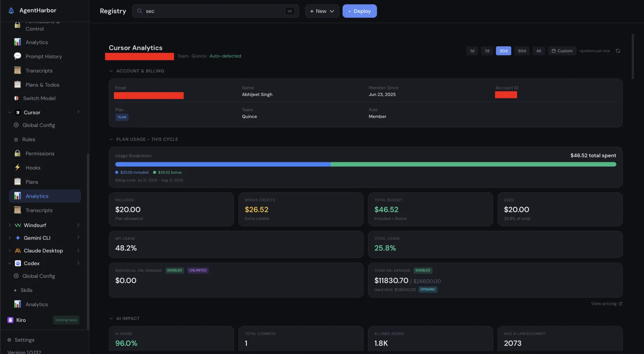Click the TEAM plan badge
This screenshot has height=354, width=644.
click(x=122, y=117)
